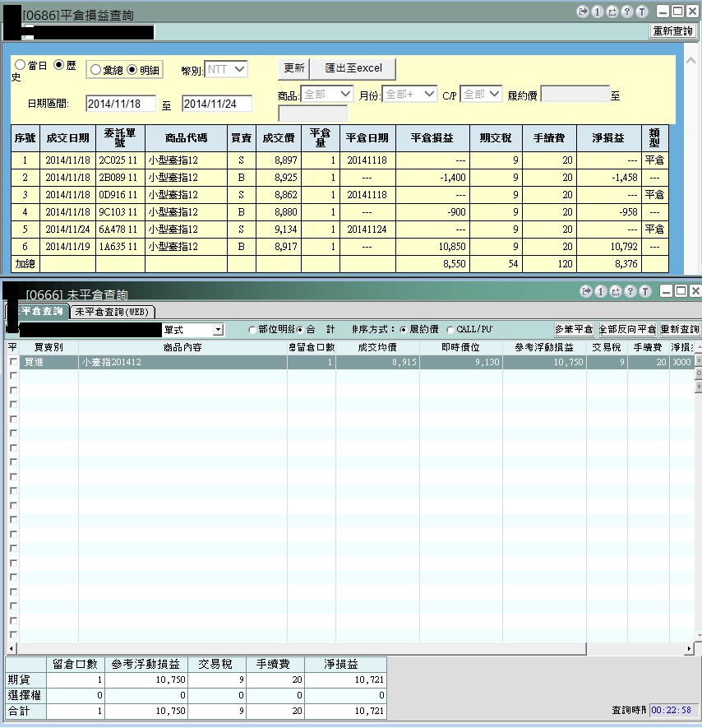This screenshot has width=702, height=728.
Task: Click the 商品內容 column header
Action: pyautogui.click(x=182, y=347)
